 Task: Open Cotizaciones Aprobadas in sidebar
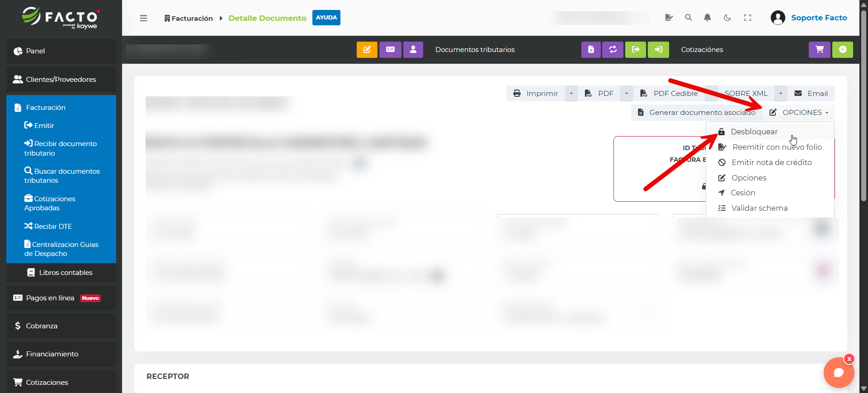[50, 203]
